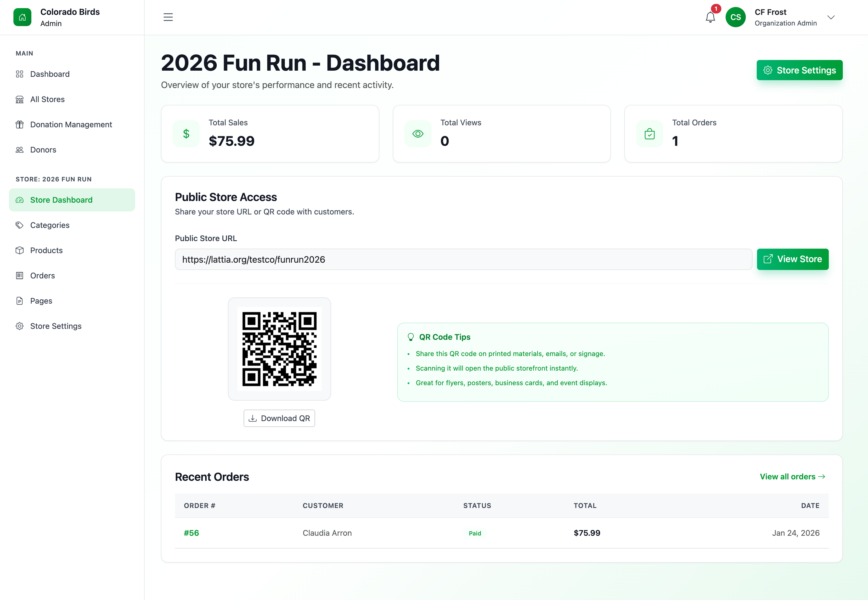The width and height of the screenshot is (868, 600).
Task: Click the Total Views eye icon
Action: 418,134
